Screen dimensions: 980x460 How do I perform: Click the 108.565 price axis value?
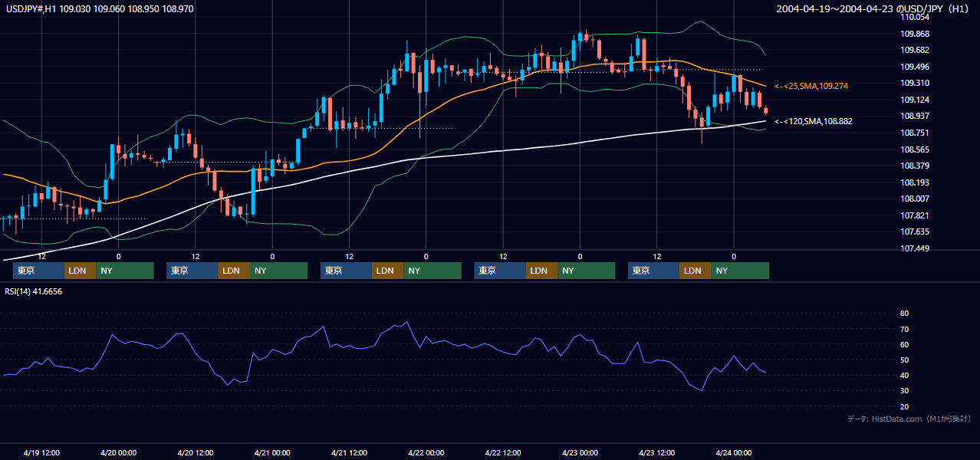point(915,149)
